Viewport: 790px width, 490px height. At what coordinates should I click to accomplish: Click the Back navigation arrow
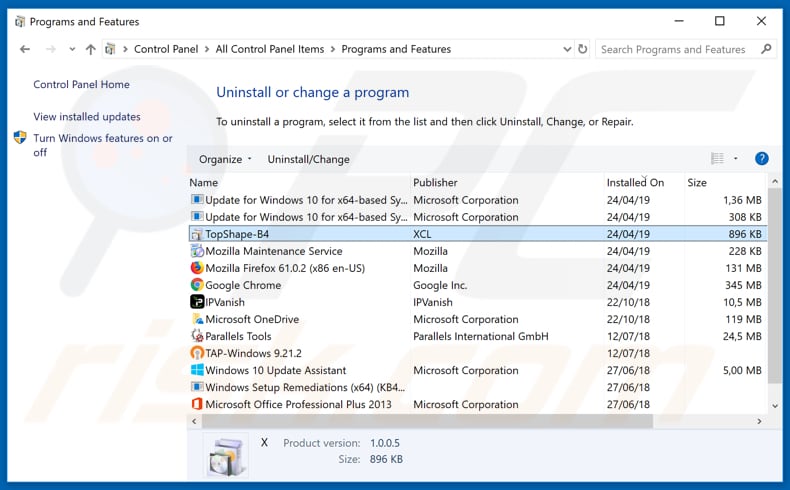(25, 49)
